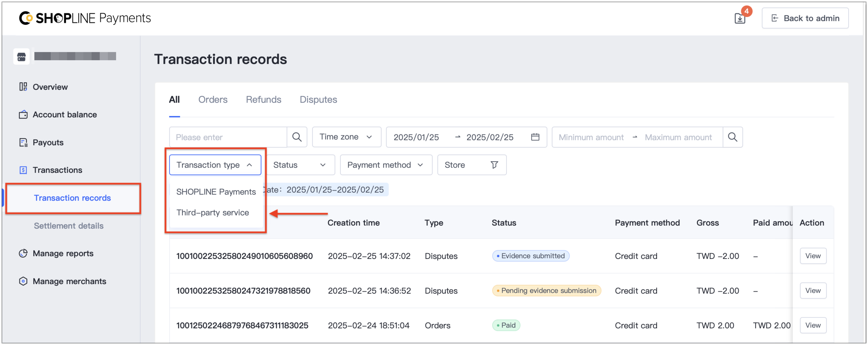Click the blurred store name
868x345 pixels.
point(75,56)
